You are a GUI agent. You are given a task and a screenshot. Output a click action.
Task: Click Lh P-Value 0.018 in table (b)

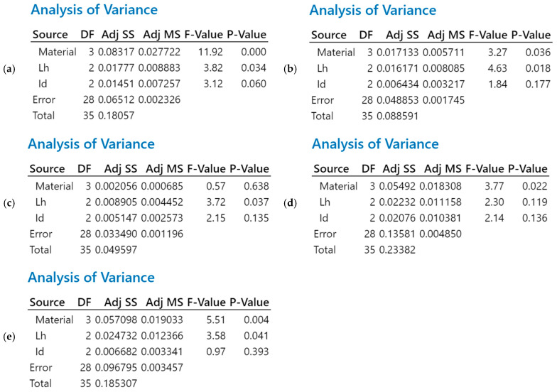[539, 68]
